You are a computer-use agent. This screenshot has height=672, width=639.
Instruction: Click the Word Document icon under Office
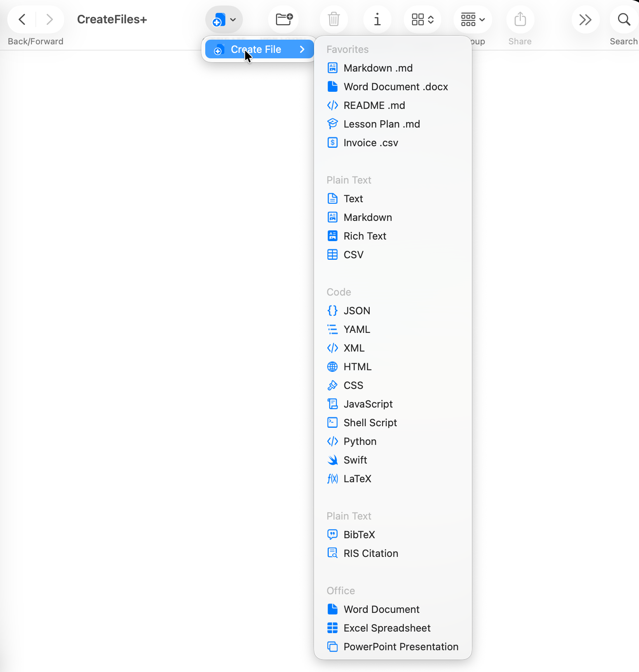click(332, 609)
